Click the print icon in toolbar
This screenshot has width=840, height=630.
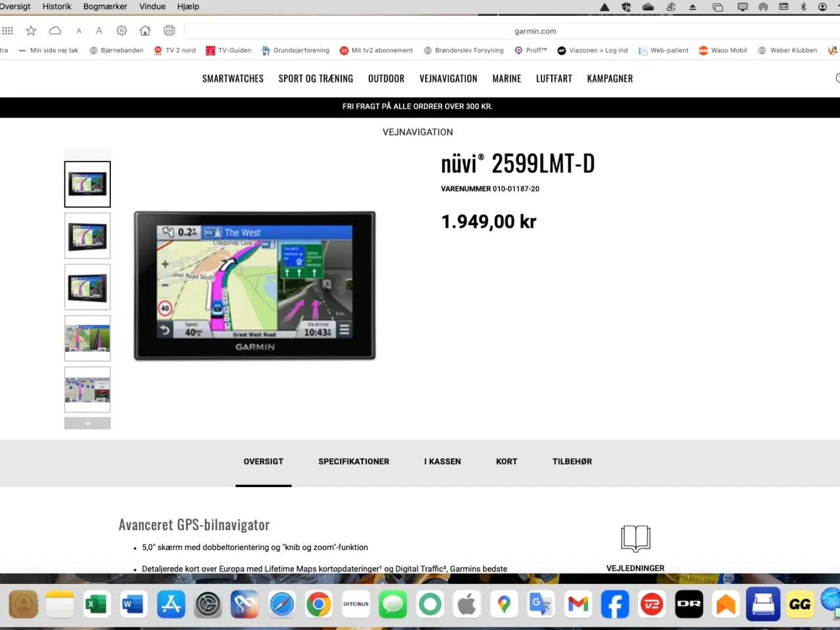[169, 31]
